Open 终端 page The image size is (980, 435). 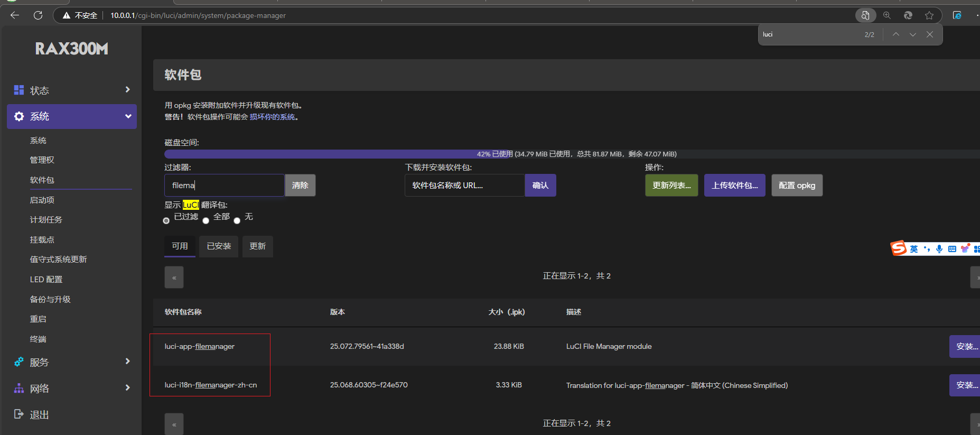(x=38, y=339)
